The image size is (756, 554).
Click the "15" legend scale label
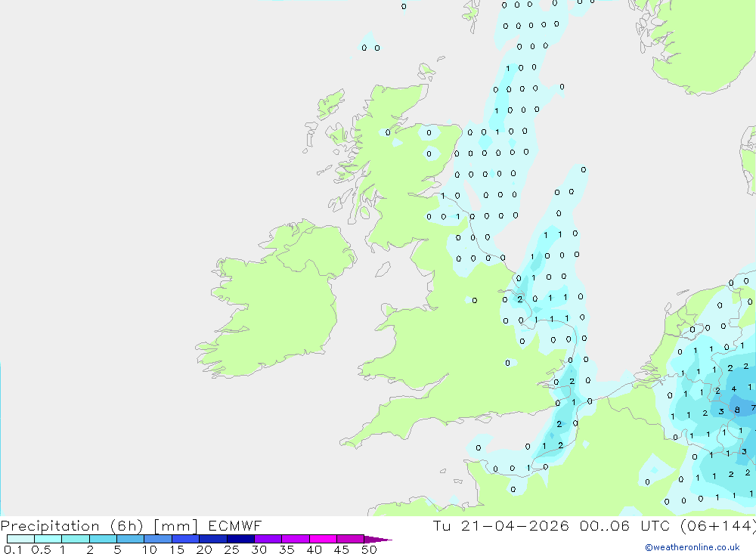[177, 549]
